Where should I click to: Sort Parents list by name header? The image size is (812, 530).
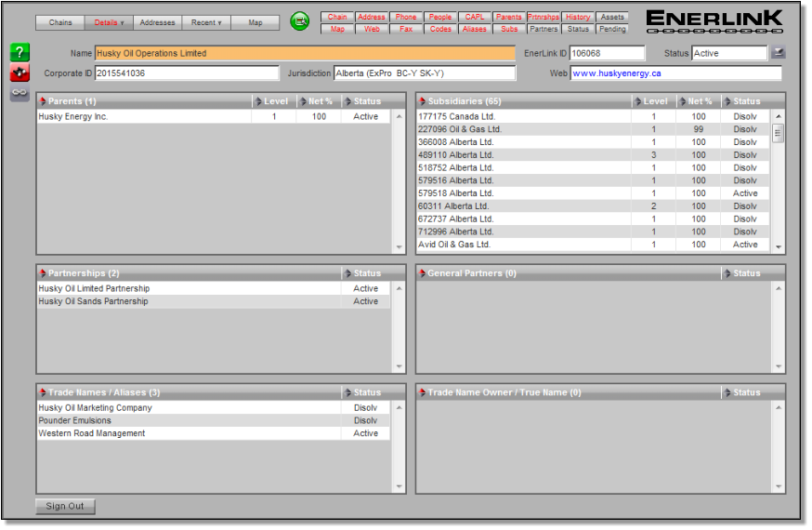click(x=144, y=101)
